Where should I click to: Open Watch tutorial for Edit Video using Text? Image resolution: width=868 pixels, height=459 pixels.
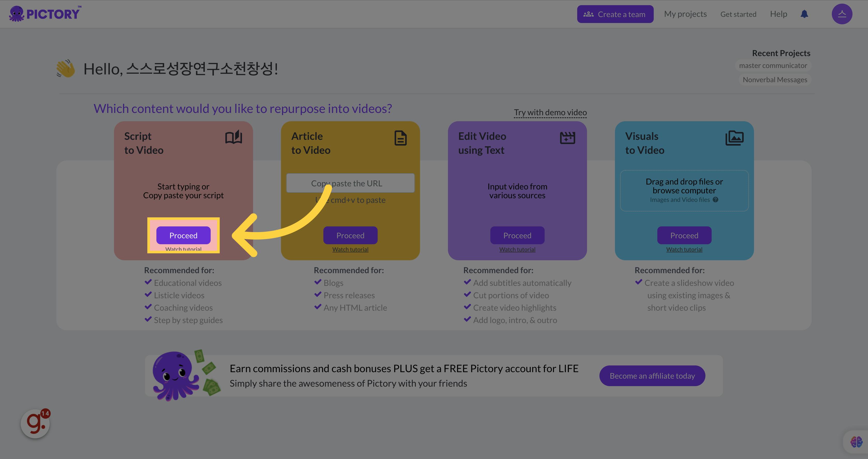pos(517,249)
